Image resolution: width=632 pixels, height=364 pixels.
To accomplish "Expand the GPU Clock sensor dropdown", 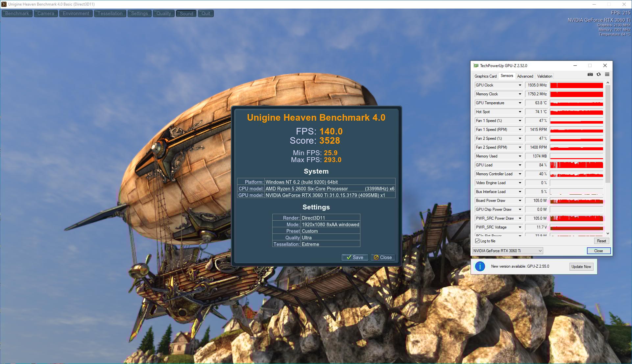I will pos(520,85).
